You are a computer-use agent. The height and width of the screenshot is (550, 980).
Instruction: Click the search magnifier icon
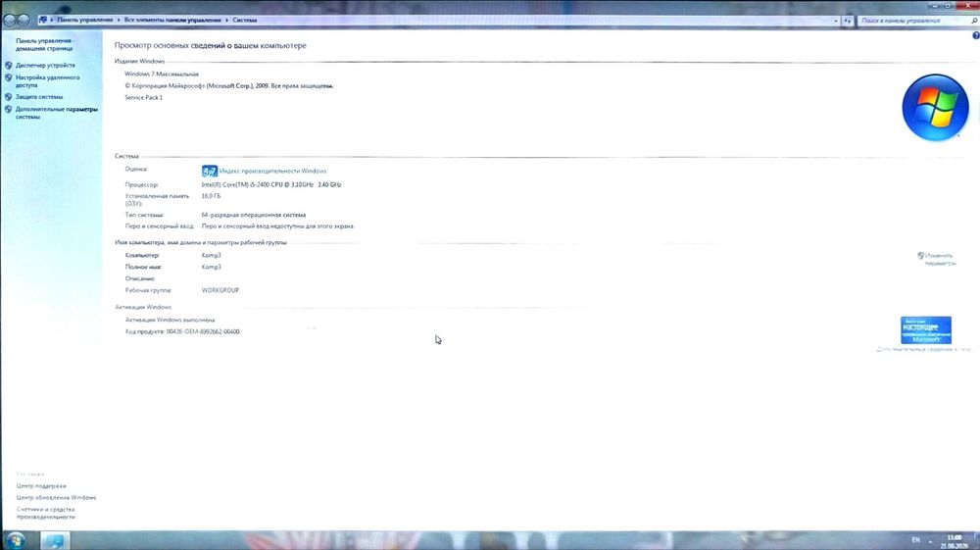click(x=973, y=21)
